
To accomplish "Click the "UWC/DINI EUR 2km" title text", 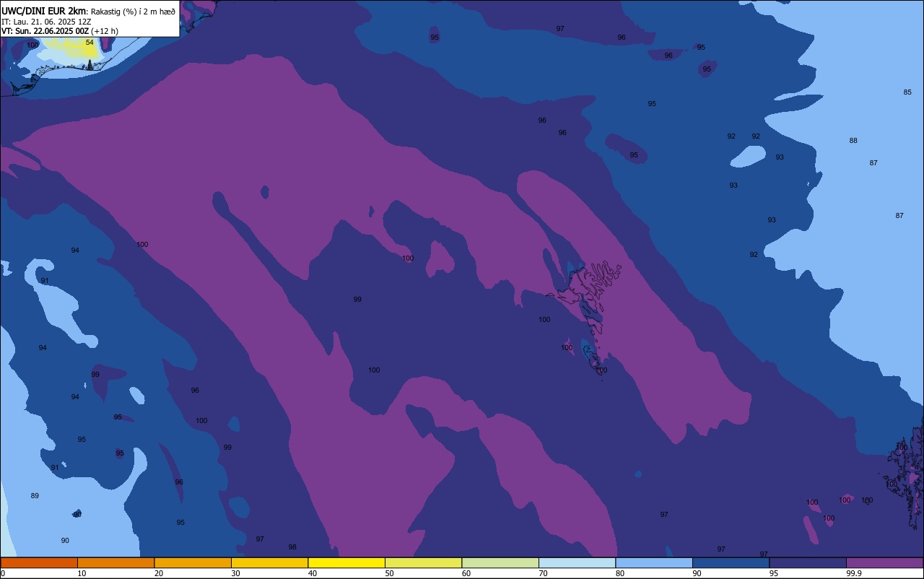I will click(x=43, y=11).
